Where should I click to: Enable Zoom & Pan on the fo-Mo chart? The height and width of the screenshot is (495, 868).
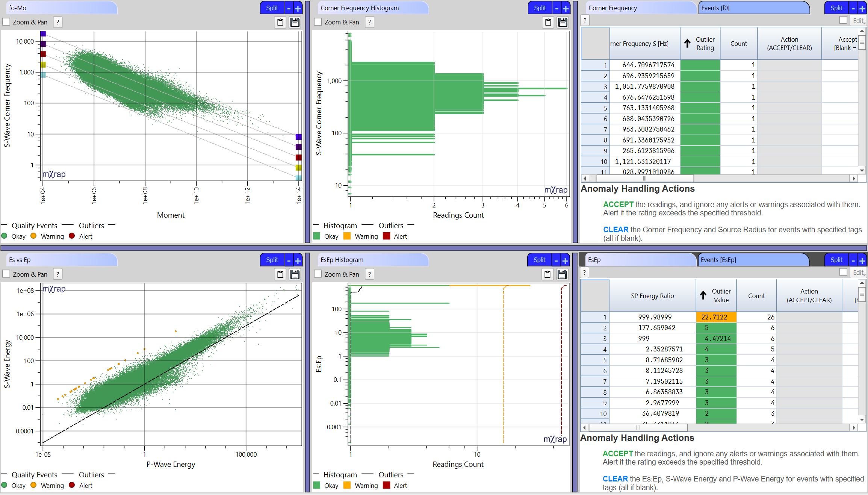pyautogui.click(x=6, y=22)
